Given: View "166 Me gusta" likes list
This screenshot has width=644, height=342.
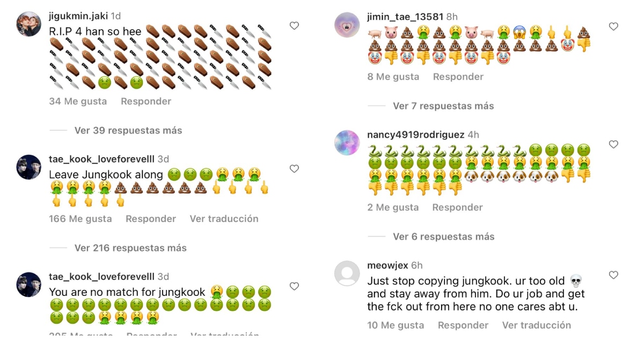Looking at the screenshot, I should point(80,219).
